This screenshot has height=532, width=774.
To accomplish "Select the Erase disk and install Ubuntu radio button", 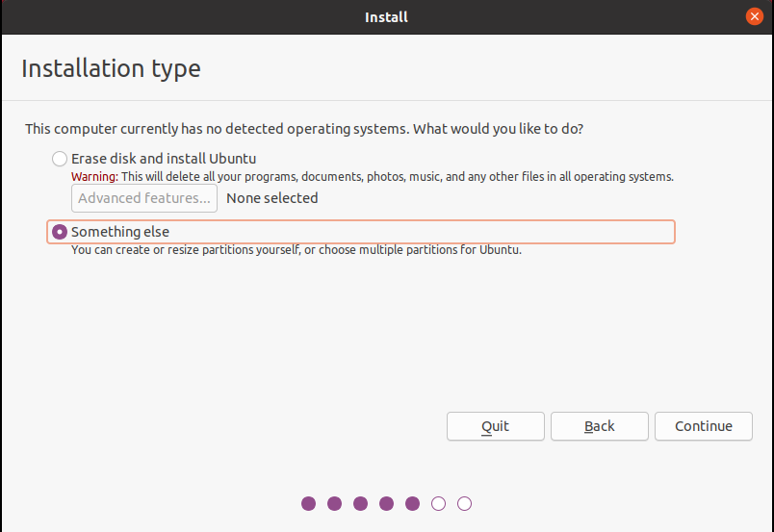I will point(60,159).
